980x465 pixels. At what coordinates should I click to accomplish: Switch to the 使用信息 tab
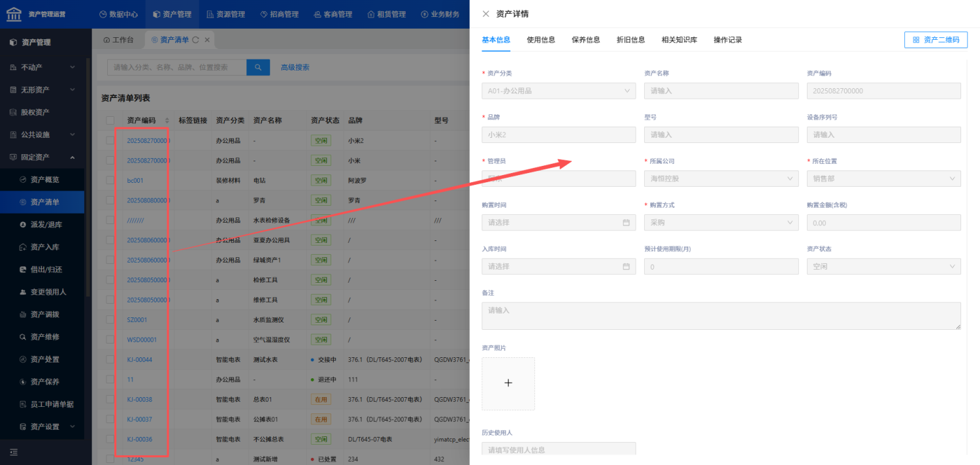pyautogui.click(x=541, y=40)
